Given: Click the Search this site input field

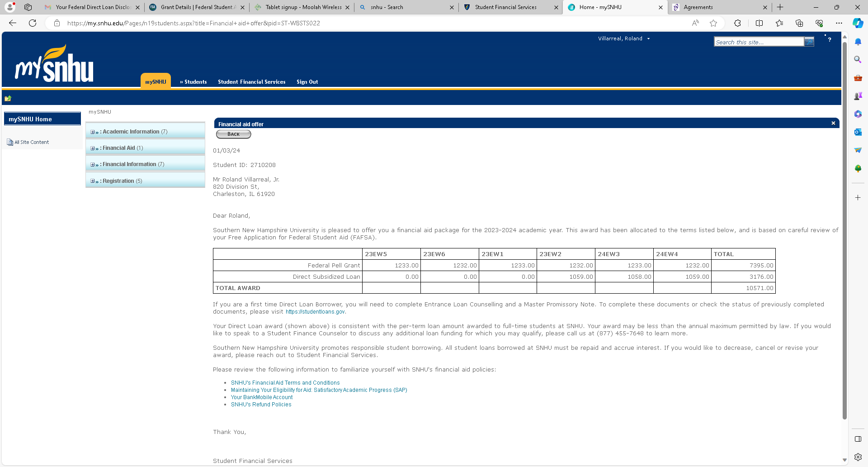Looking at the screenshot, I should click(759, 42).
